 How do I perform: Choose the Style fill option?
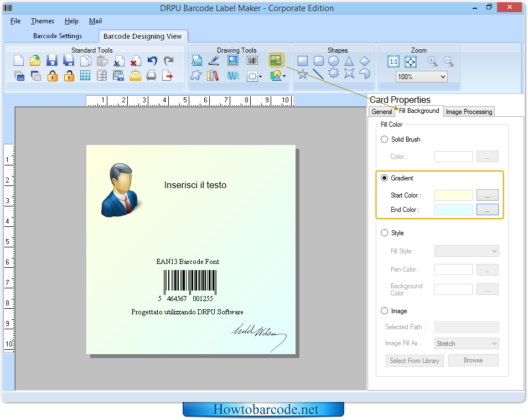coord(384,233)
